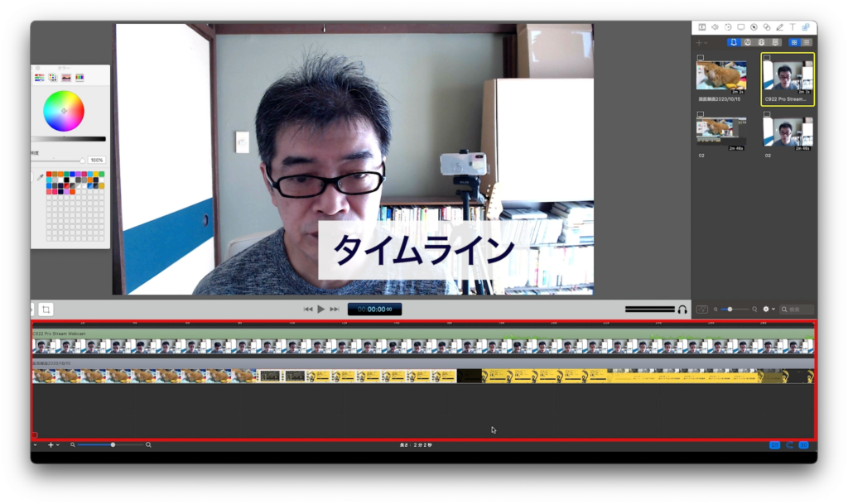Open the Video properties inspector tab
848x504 pixels.
(702, 27)
